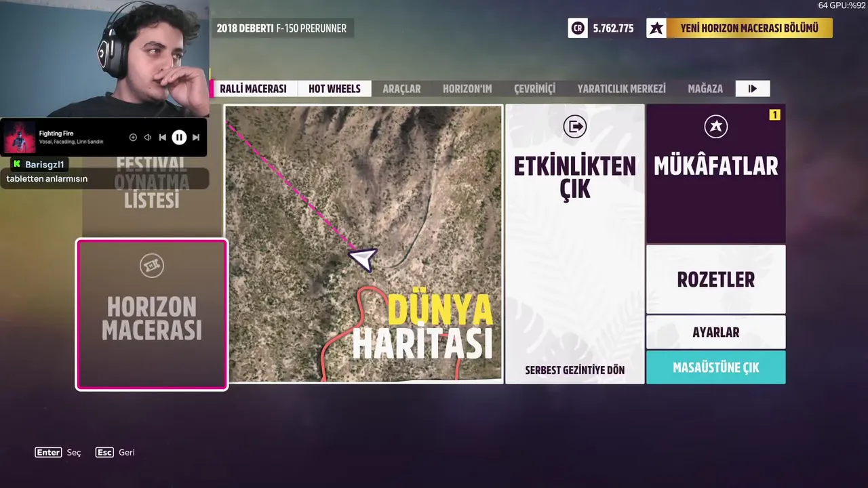Click the star badge icon on Mükâfatlar
The image size is (868, 488).
pyautogui.click(x=715, y=126)
